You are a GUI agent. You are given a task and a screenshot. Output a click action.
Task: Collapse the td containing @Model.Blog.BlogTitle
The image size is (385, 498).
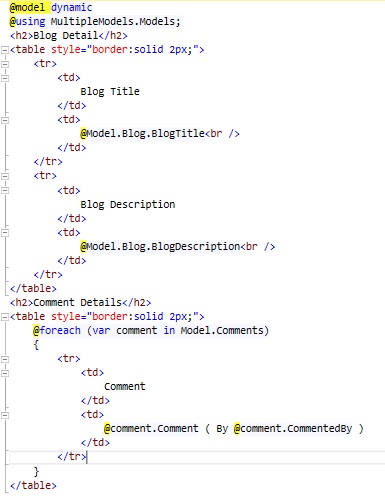click(x=5, y=120)
